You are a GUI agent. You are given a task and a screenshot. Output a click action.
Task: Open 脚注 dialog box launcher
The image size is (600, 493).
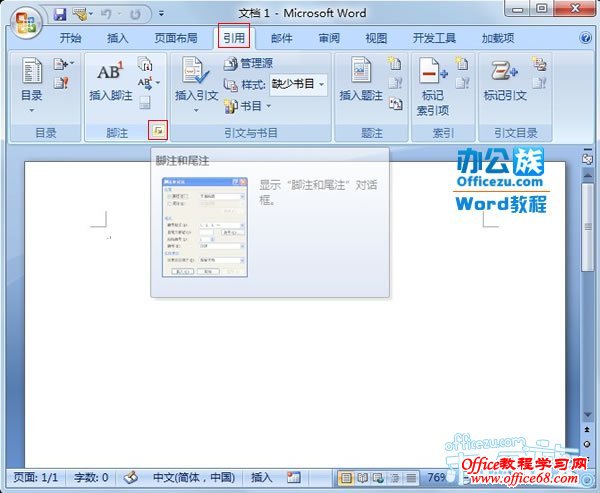(x=158, y=131)
